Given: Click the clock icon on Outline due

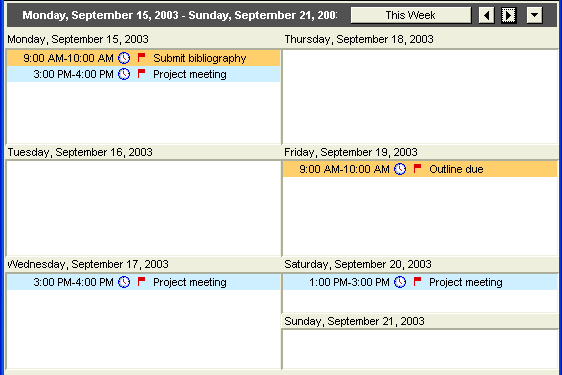Looking at the screenshot, I should (400, 169).
